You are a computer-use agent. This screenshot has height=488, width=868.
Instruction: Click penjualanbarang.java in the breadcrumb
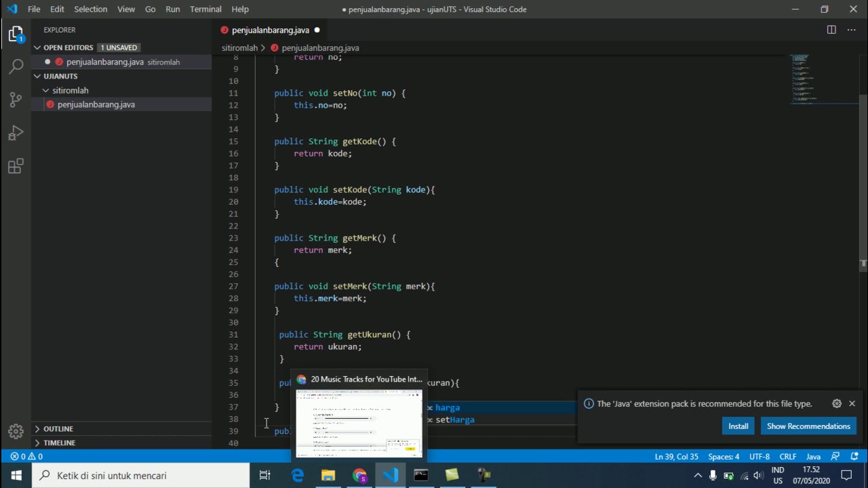click(x=320, y=48)
